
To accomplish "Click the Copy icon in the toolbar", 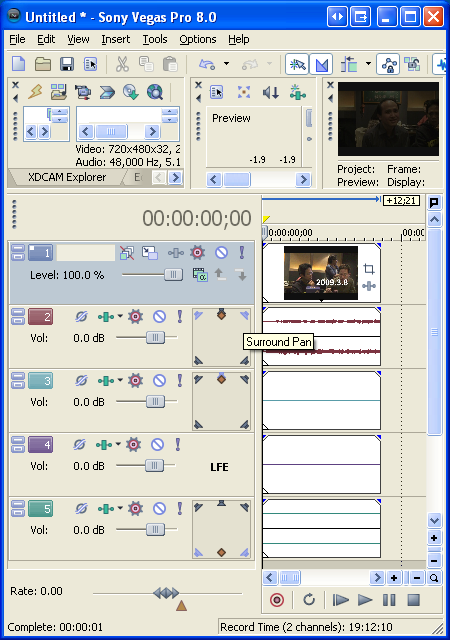I will coord(146,64).
